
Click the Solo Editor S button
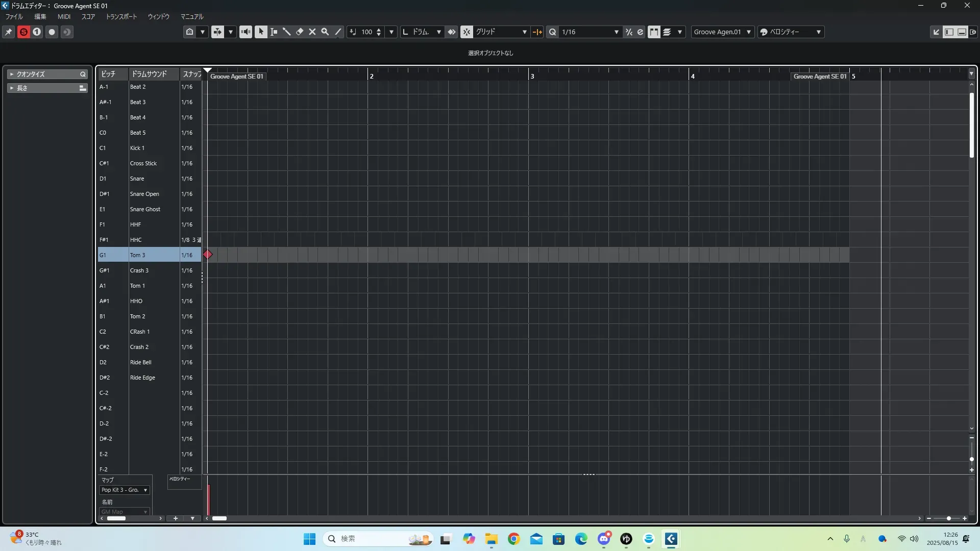[x=23, y=32]
